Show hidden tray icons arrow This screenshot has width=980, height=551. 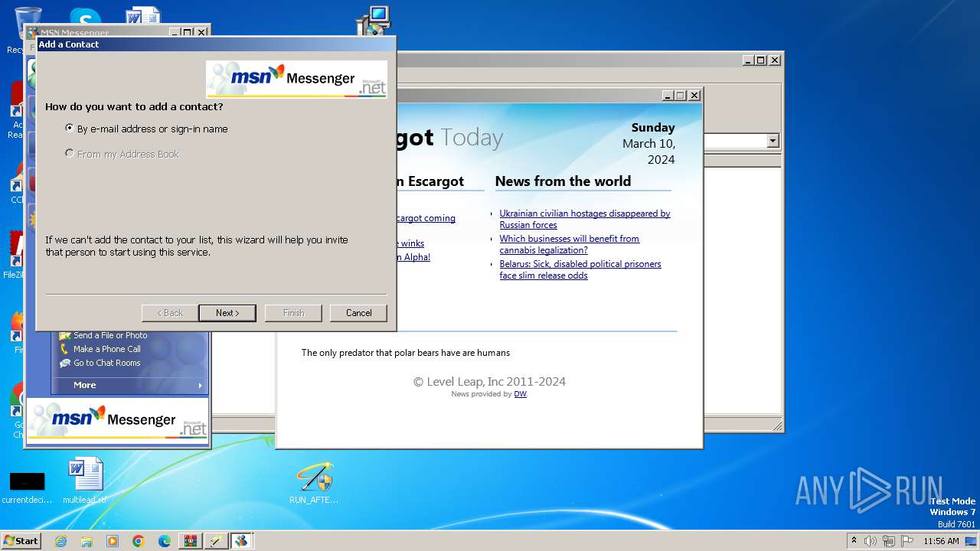[854, 540]
